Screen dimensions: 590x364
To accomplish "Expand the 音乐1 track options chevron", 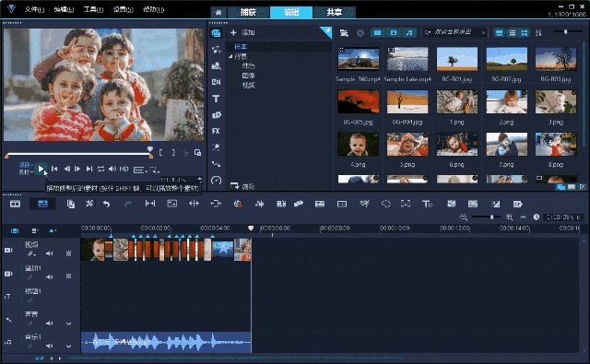I will tap(68, 346).
